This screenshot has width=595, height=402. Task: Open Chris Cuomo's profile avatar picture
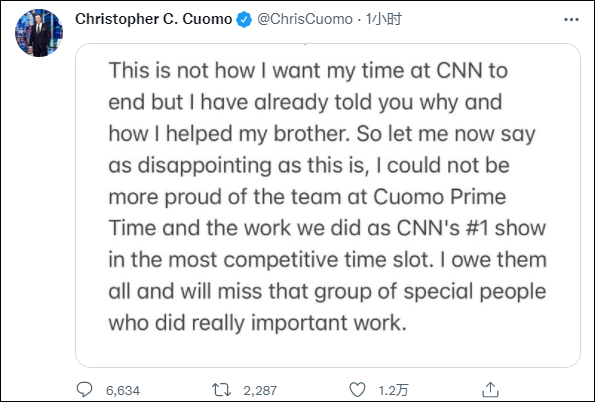[39, 33]
